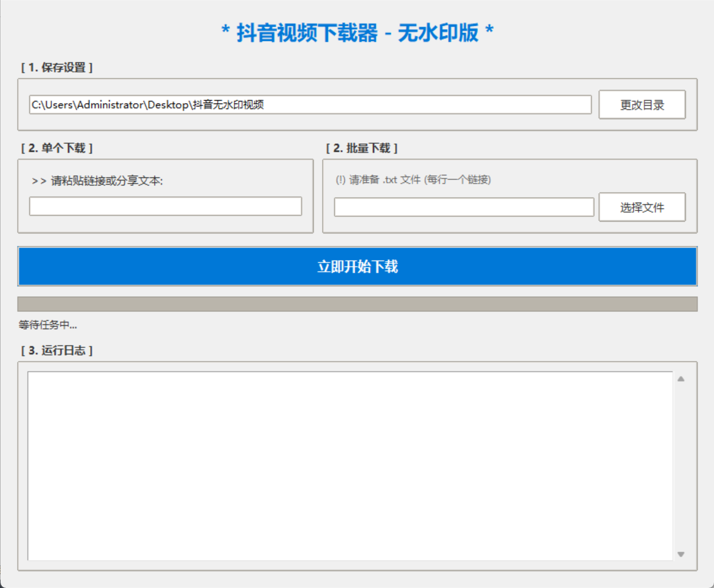Click the 更改目录 button to change save folder
This screenshot has height=588, width=714.
(x=642, y=104)
